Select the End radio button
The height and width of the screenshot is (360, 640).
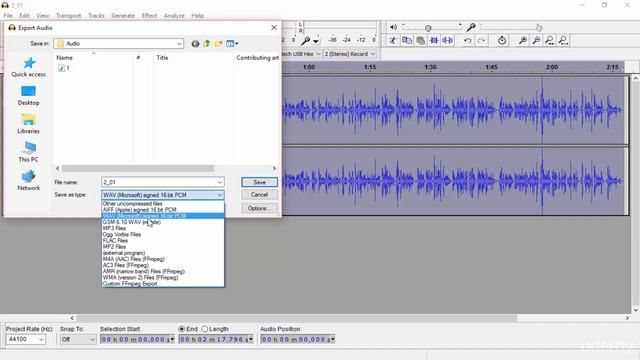182,329
